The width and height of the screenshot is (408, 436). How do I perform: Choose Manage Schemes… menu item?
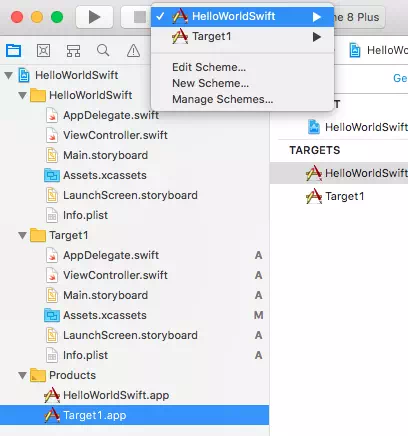(x=222, y=99)
